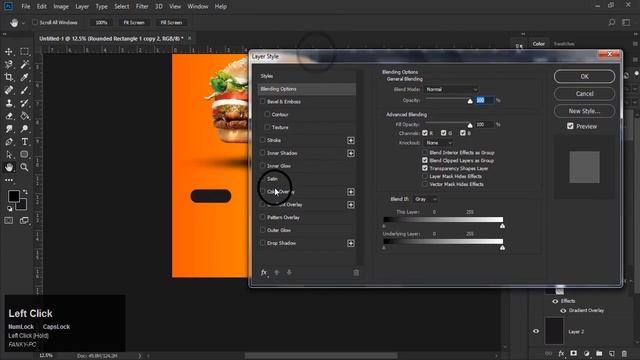The height and width of the screenshot is (360, 640).
Task: Select the Pen tool
Action: [9, 142]
